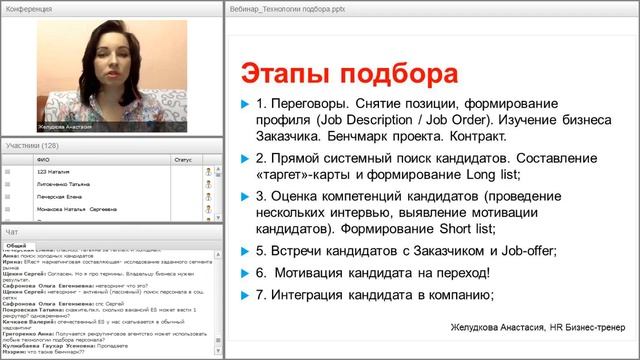
Task: Select the grey marker next to Липовченко Татьяна
Action: coord(7,184)
